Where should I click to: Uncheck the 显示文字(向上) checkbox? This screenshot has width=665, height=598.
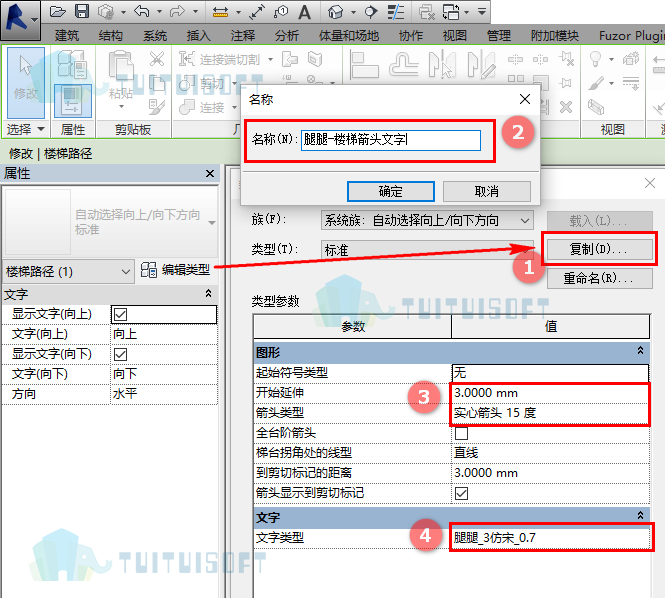120,315
